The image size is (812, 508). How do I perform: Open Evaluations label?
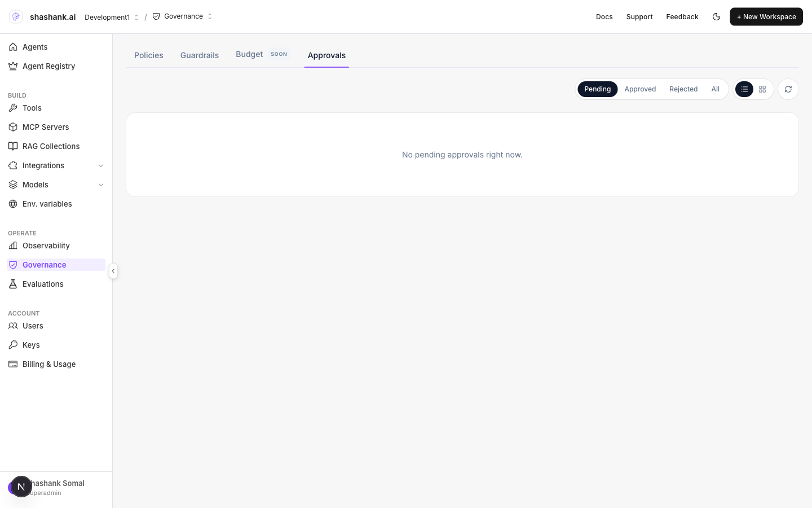43,284
